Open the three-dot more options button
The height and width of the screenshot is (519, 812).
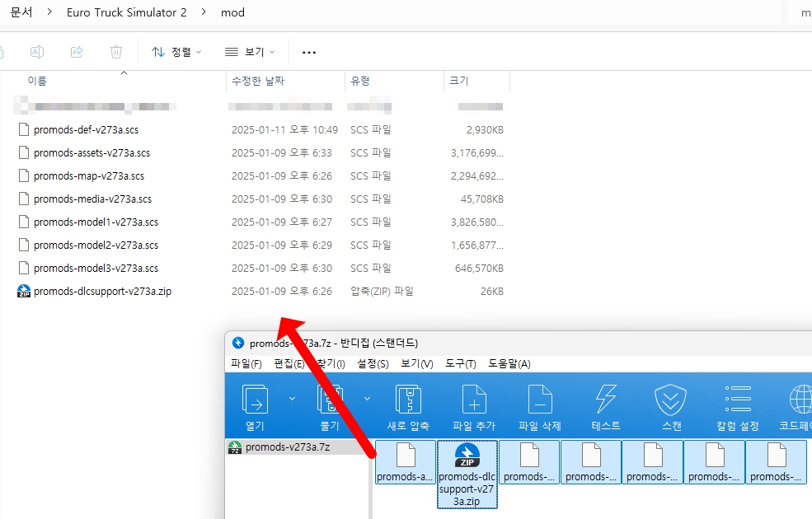[309, 52]
